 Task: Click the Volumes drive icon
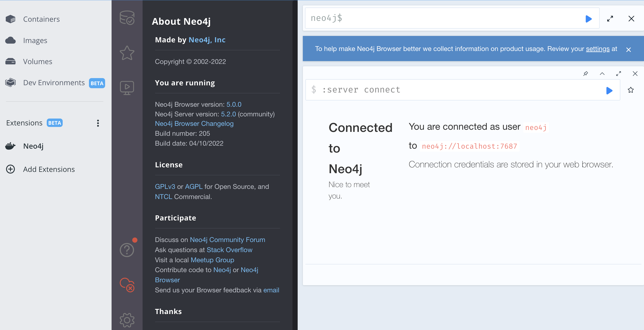tap(11, 61)
